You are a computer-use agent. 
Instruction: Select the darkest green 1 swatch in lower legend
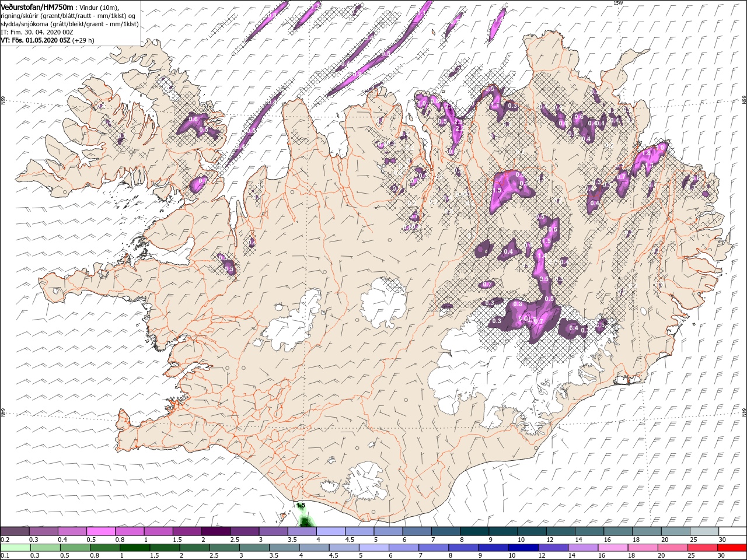[134, 548]
